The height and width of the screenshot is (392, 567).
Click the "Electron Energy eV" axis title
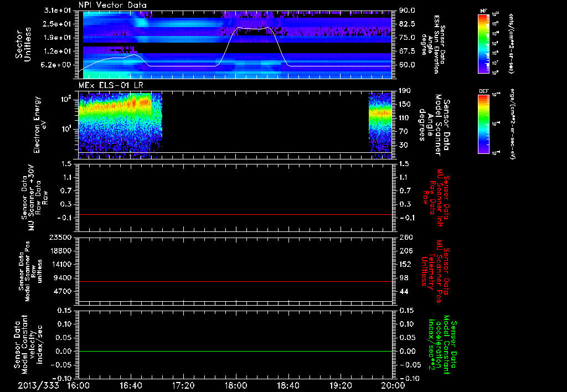39,125
